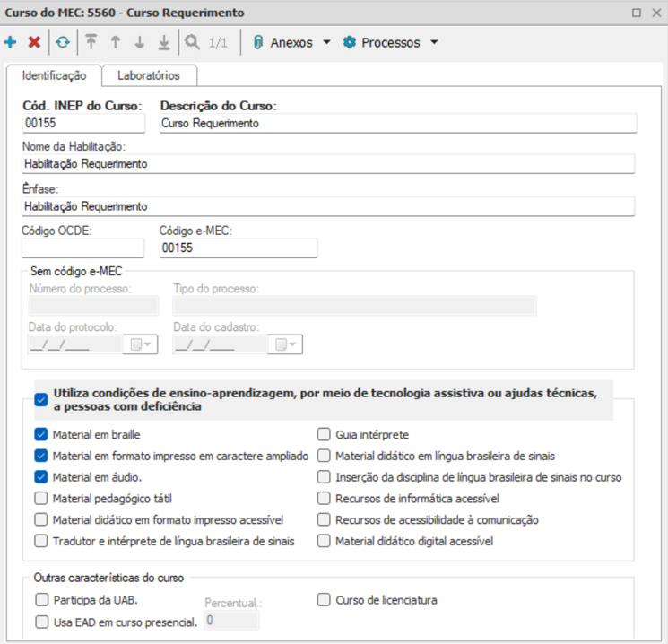Click the Data do protocolo date field

[75, 344]
